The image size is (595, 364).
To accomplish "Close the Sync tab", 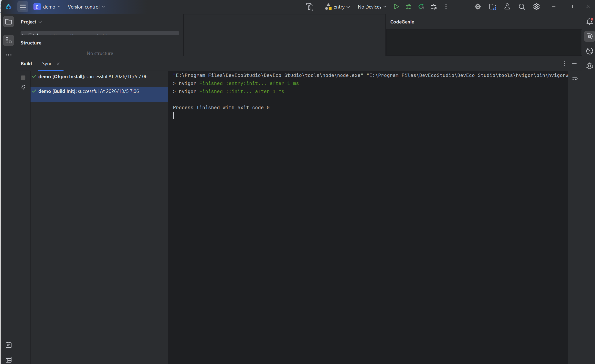I will pyautogui.click(x=58, y=64).
